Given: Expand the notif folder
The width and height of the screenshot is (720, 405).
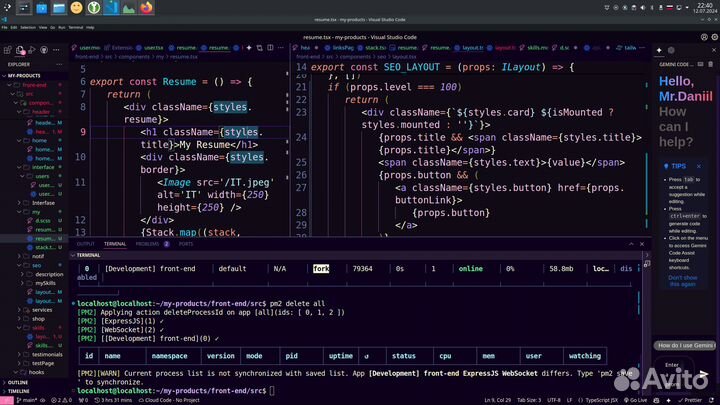Looking at the screenshot, I should point(38,256).
